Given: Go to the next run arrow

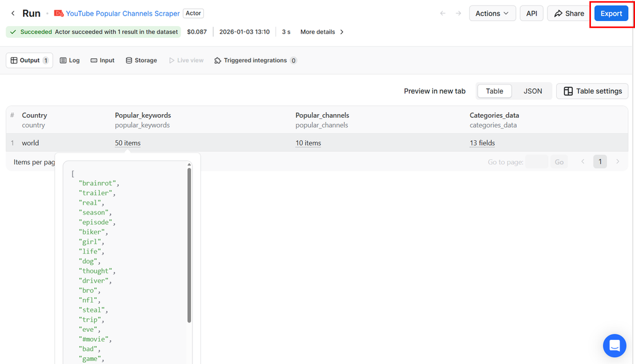Looking at the screenshot, I should [458, 14].
